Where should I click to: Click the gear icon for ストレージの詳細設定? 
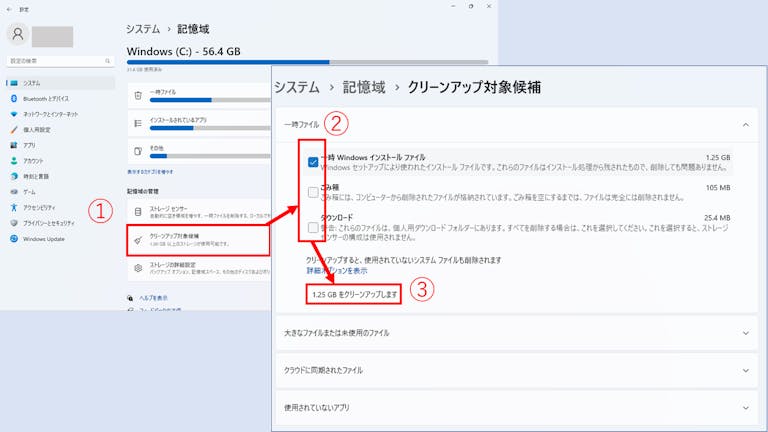coord(138,268)
